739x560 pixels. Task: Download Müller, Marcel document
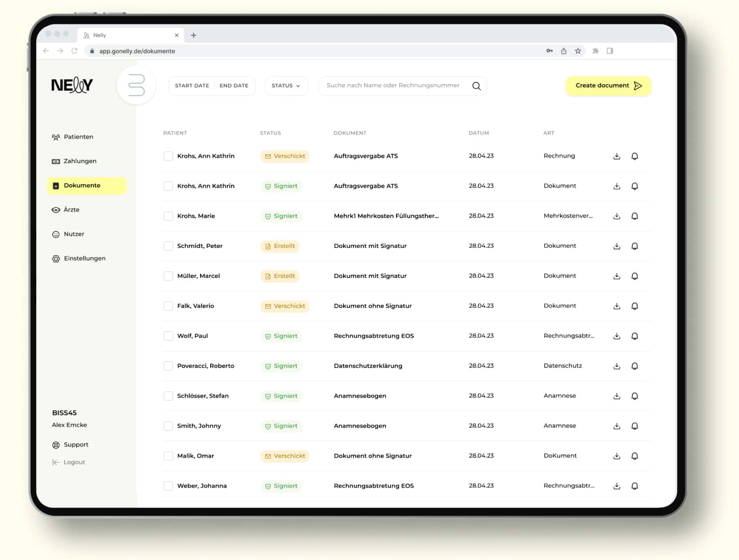point(616,276)
